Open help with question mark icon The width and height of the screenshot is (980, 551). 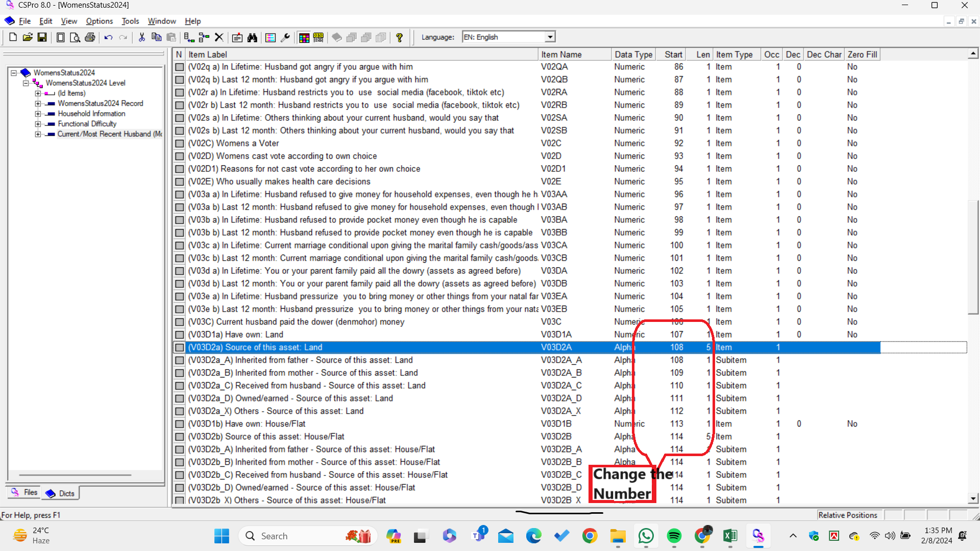tap(400, 37)
